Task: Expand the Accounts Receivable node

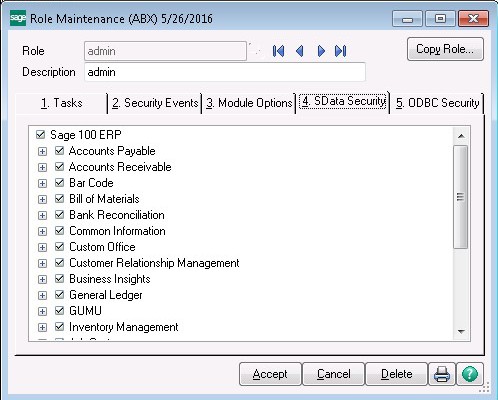Action: click(42, 167)
